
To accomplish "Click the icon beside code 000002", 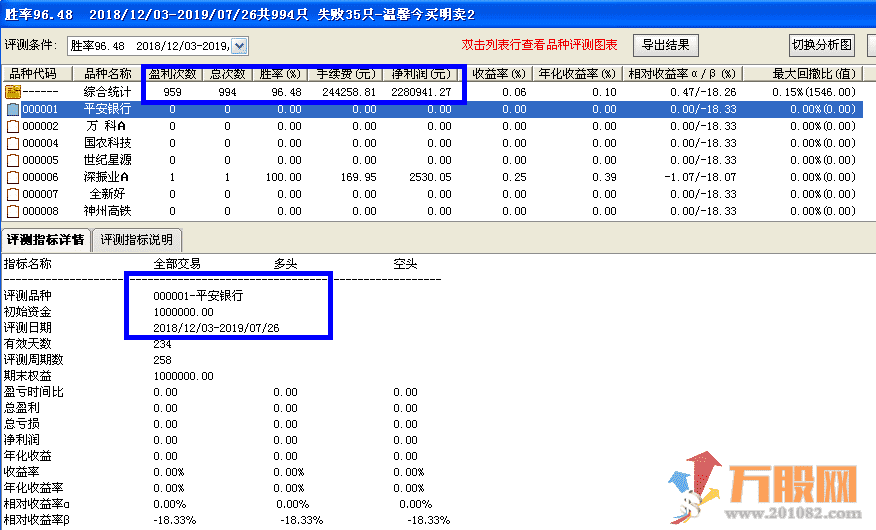I will (12, 126).
